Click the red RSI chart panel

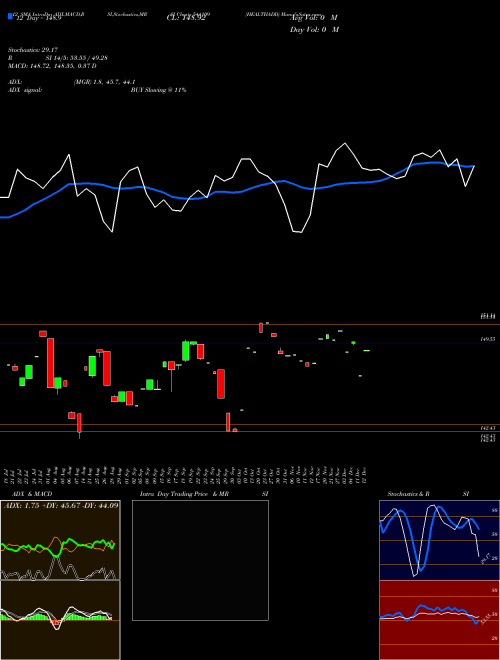439,620
